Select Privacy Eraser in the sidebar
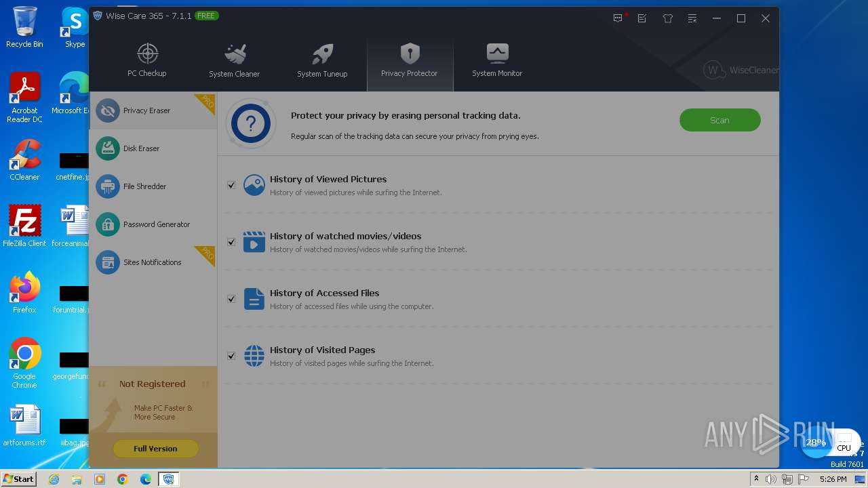The image size is (868, 488). pyautogui.click(x=153, y=110)
